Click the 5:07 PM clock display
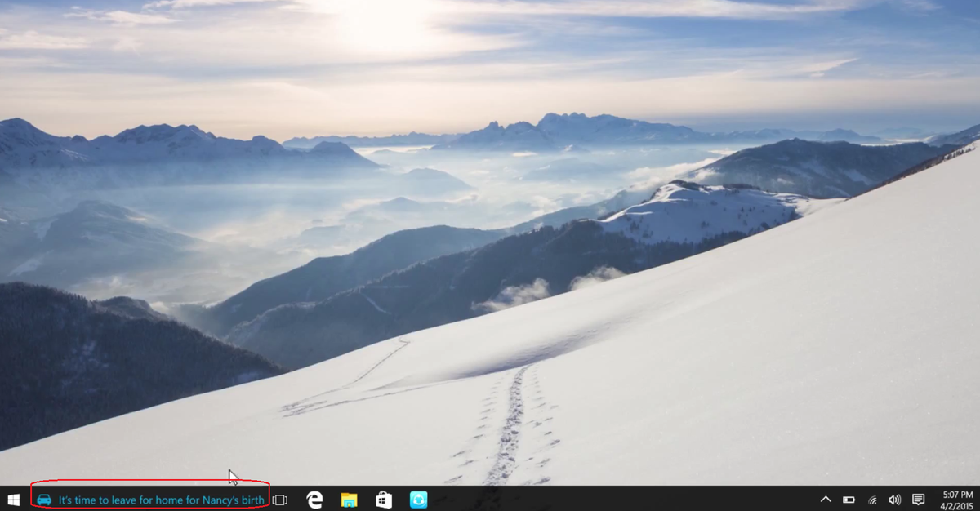Screen dimensions: 980x511 click(951, 493)
